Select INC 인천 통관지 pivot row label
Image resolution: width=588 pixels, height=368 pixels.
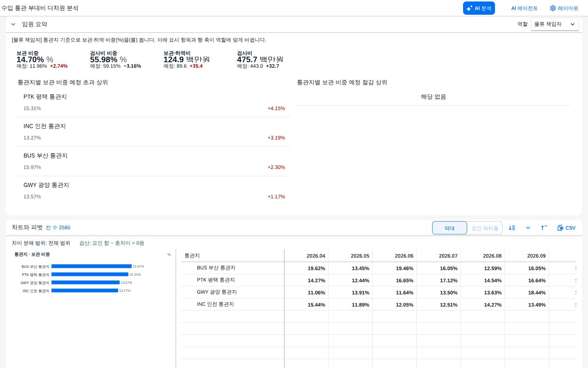[x=215, y=304]
